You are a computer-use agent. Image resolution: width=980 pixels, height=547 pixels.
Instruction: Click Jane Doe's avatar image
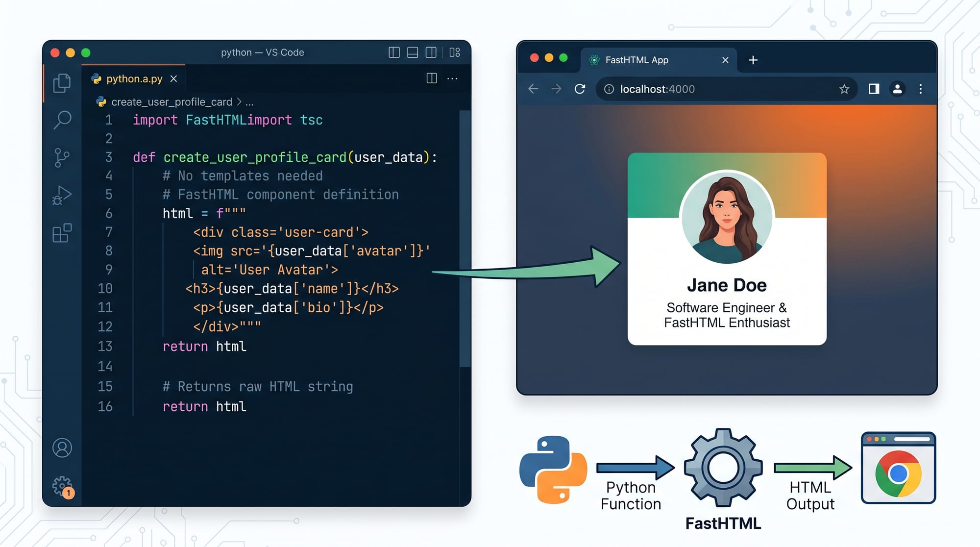pos(727,217)
